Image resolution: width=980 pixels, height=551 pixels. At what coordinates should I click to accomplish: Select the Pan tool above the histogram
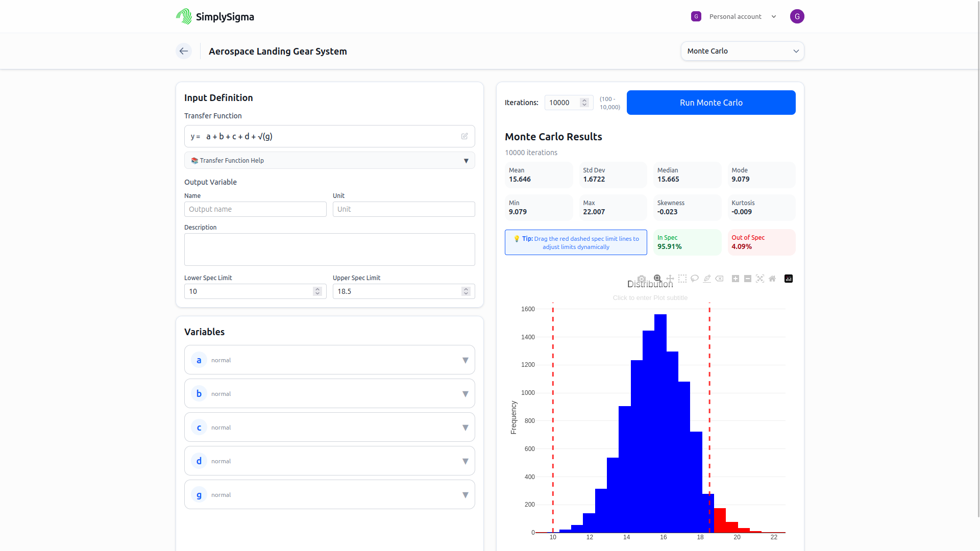[x=670, y=279]
